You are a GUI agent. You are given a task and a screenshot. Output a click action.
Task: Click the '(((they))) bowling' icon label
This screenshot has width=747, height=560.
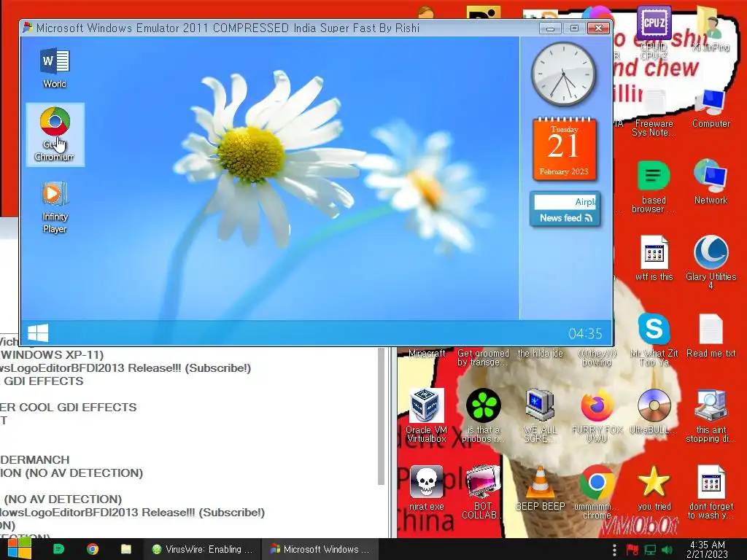(597, 357)
